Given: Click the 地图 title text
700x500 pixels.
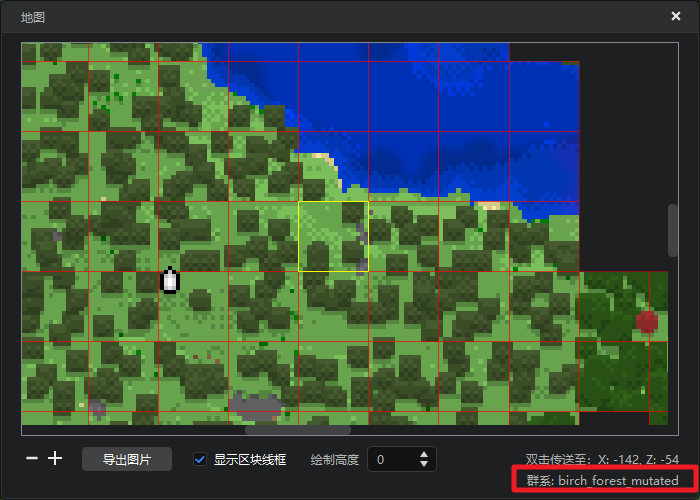Looking at the screenshot, I should click(33, 17).
